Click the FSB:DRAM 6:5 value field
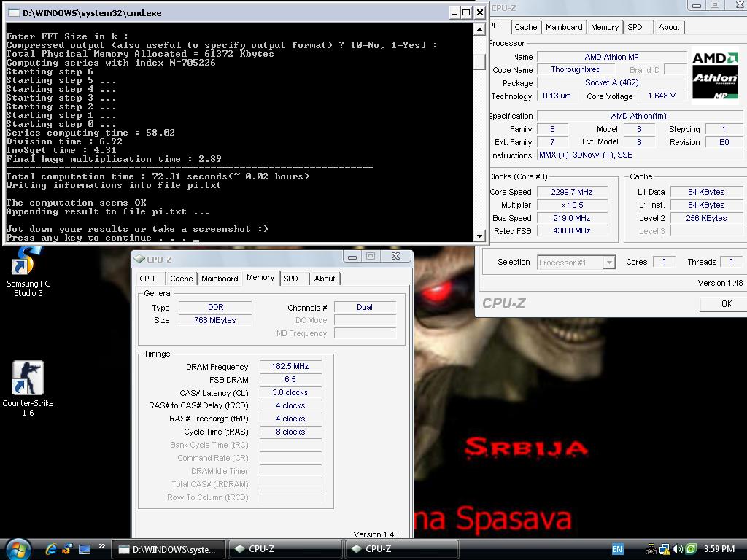 pyautogui.click(x=290, y=379)
